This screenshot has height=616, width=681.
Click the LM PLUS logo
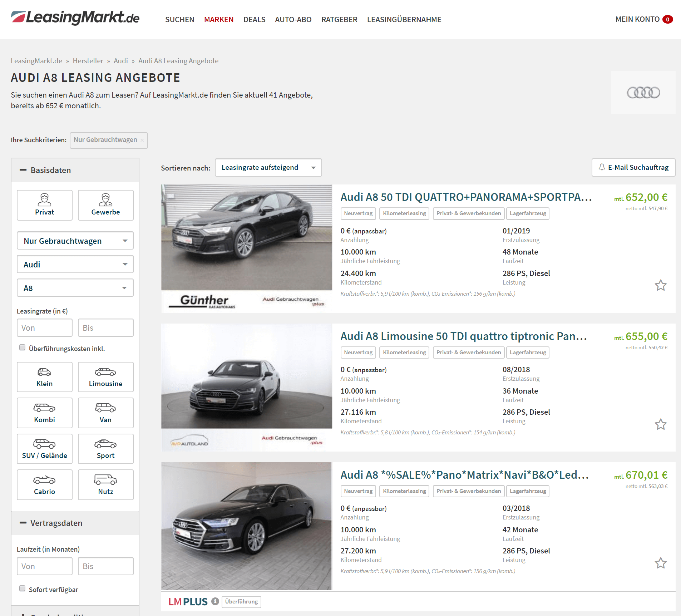click(188, 602)
